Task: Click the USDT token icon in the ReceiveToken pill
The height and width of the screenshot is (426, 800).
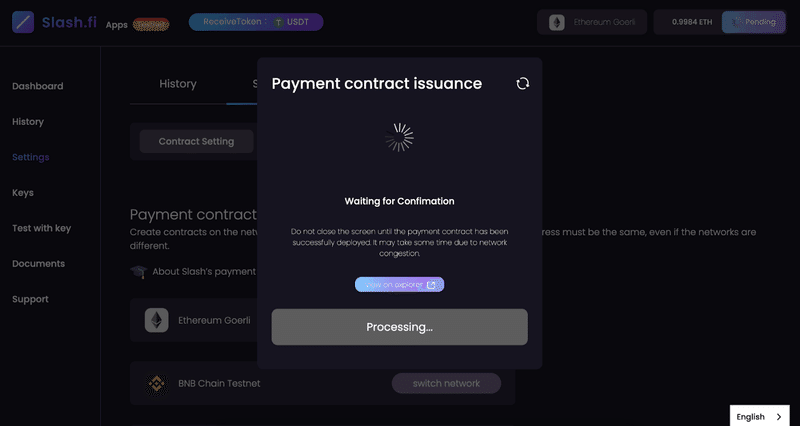Action: click(x=279, y=22)
